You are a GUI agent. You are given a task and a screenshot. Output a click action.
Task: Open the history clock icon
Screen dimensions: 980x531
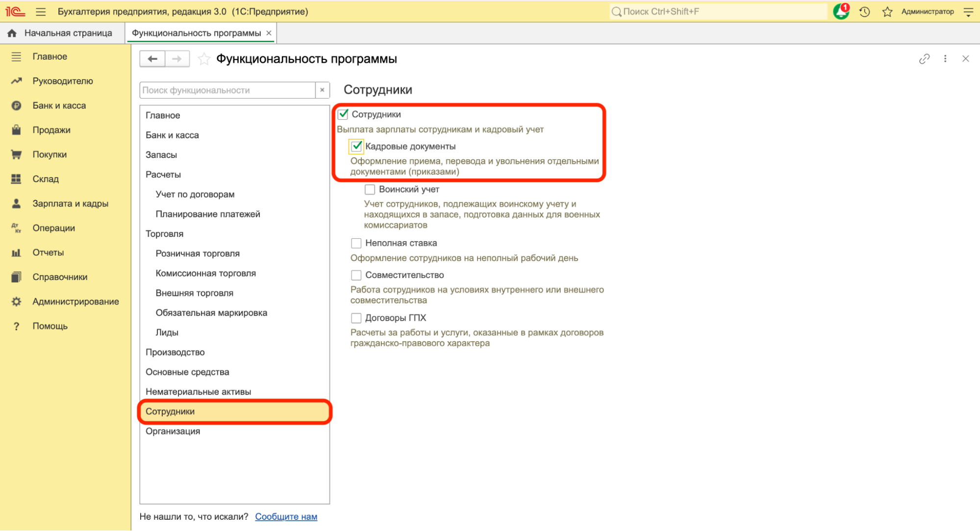click(x=865, y=12)
